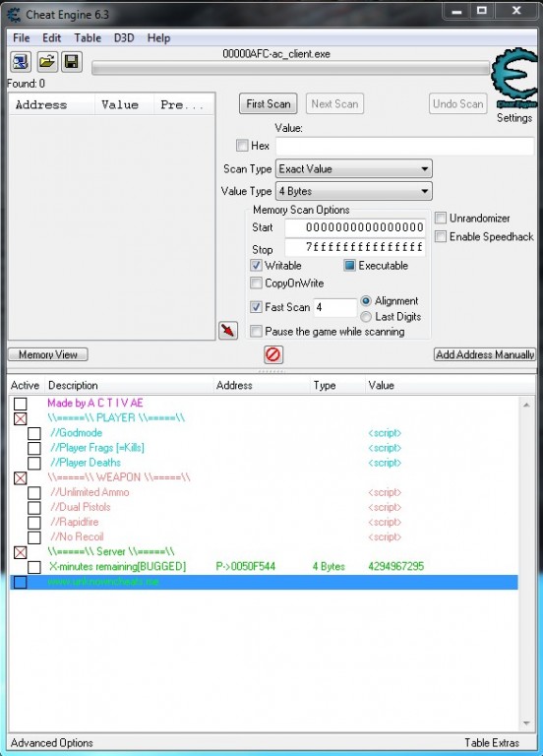Click the scan progress bar
The width and height of the screenshot is (543, 756).
[x=290, y=69]
